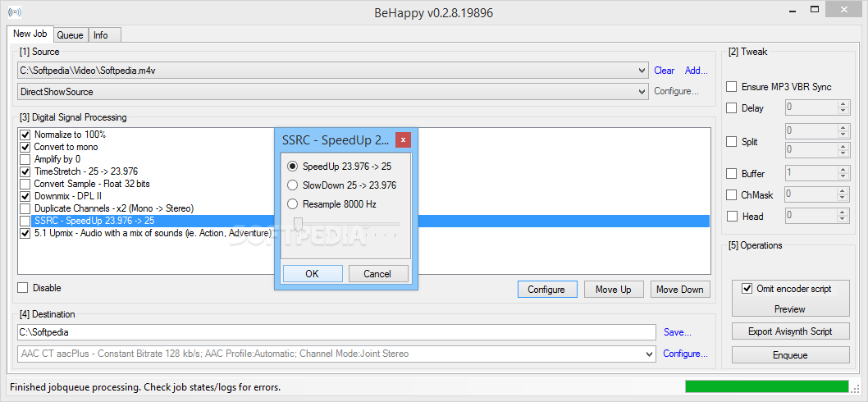This screenshot has width=868, height=402.
Task: Toggle the Normalize to 100% checkbox
Action: pos(25,135)
